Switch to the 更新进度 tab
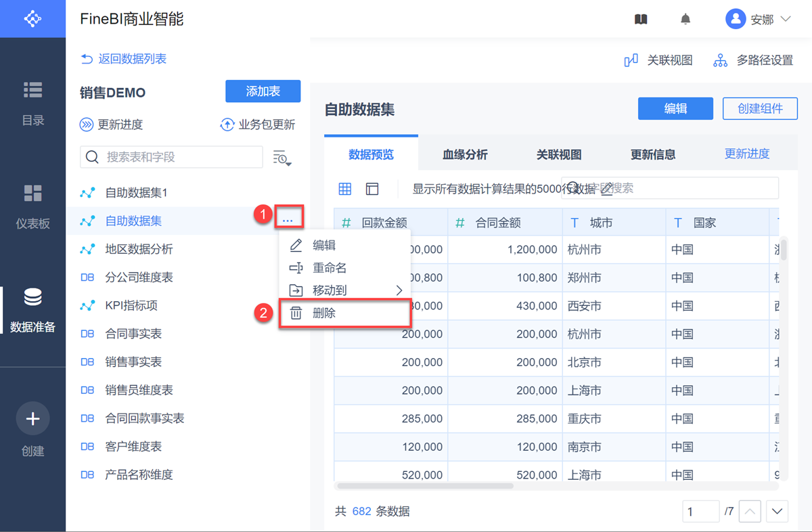 click(747, 154)
